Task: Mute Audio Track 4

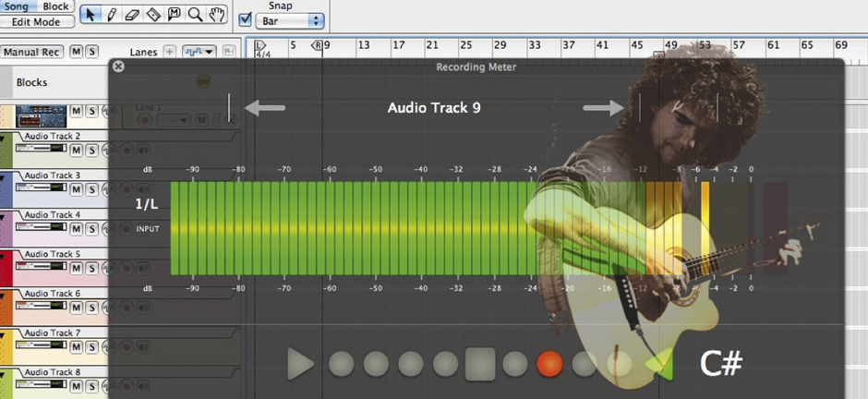Action: [77, 228]
